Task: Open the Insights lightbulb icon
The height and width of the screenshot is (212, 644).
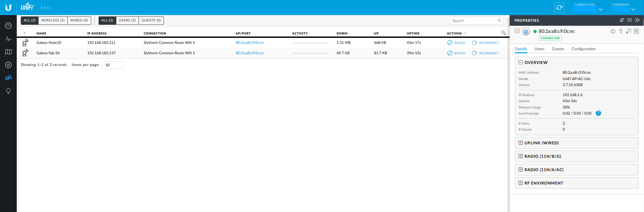Action: [x=8, y=91]
